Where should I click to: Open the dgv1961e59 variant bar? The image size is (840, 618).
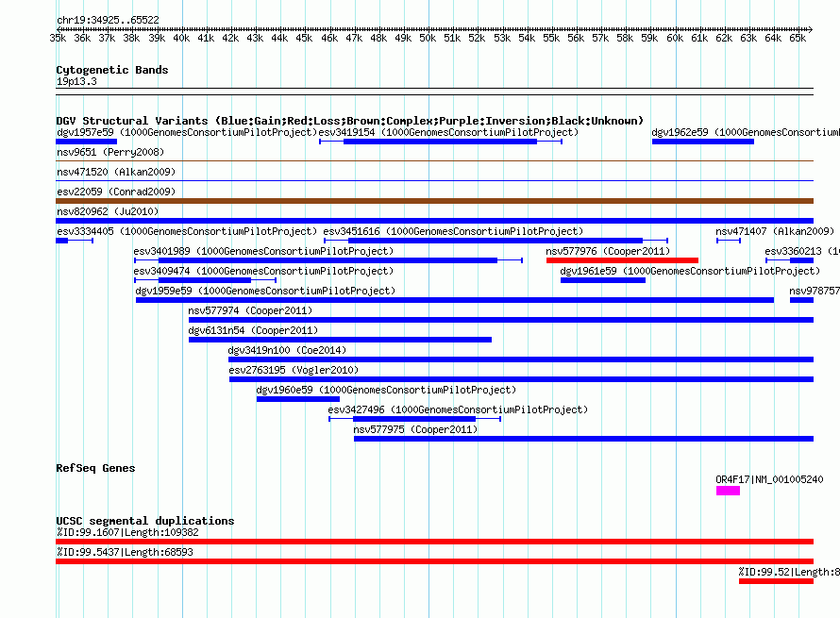coord(603,280)
